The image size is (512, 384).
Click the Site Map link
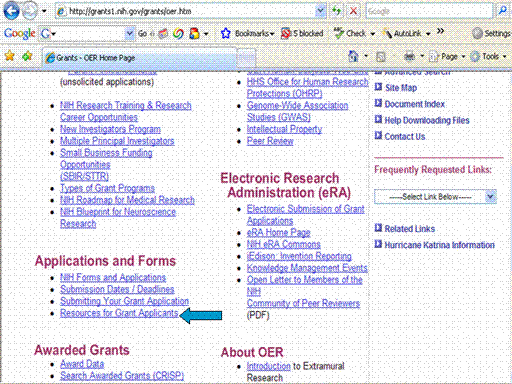(x=401, y=88)
